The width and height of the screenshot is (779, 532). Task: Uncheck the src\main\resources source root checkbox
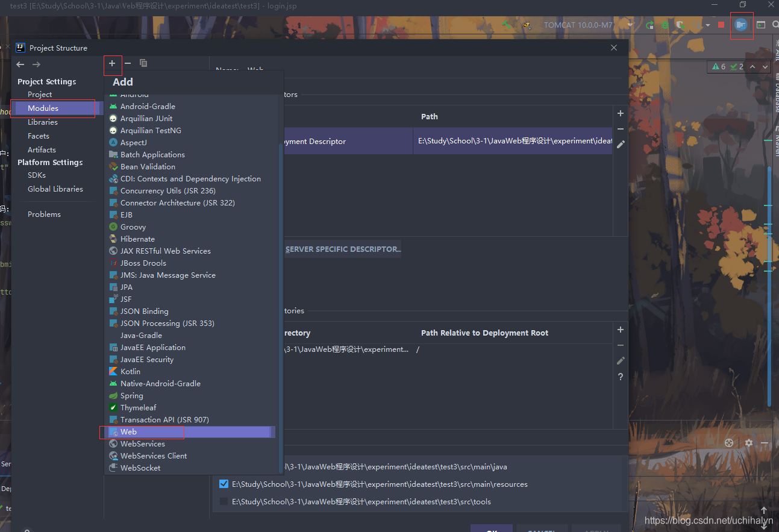224,484
